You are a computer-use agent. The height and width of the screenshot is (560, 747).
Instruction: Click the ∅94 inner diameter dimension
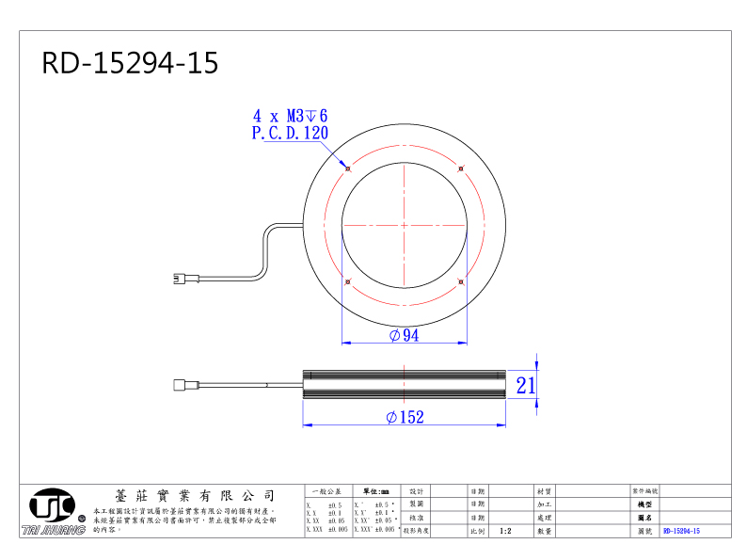point(404,336)
